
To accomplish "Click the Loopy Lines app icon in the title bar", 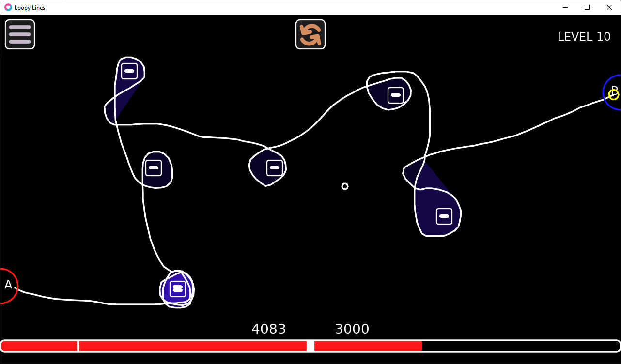I will (8, 7).
